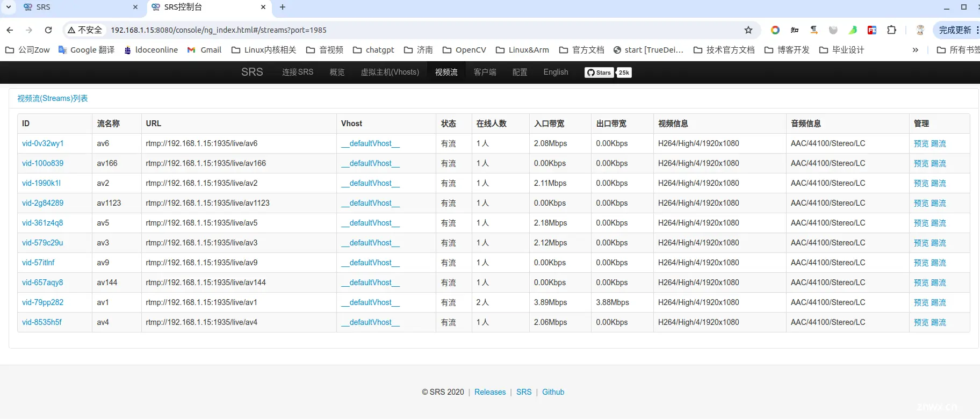Open the 客户端 nav item
The width and height of the screenshot is (980, 420).
coord(485,72)
